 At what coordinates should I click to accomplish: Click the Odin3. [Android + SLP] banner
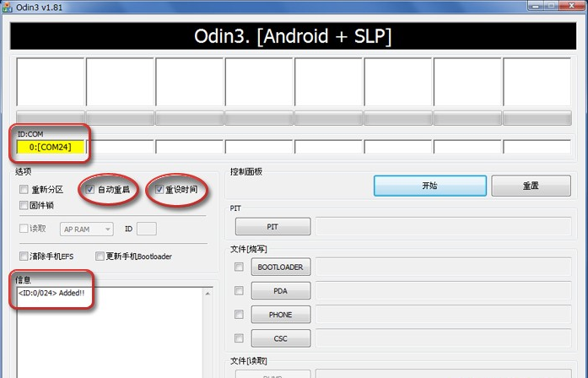click(x=293, y=36)
